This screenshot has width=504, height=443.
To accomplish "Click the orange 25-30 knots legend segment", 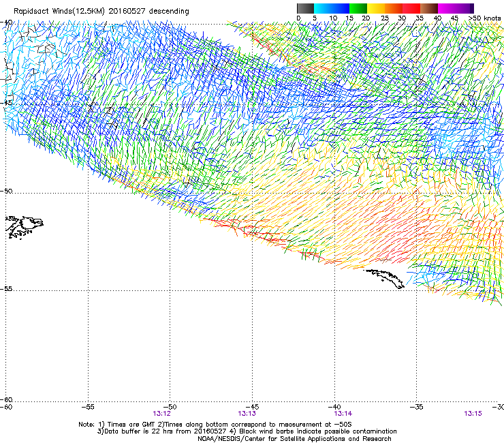I will pyautogui.click(x=394, y=8).
